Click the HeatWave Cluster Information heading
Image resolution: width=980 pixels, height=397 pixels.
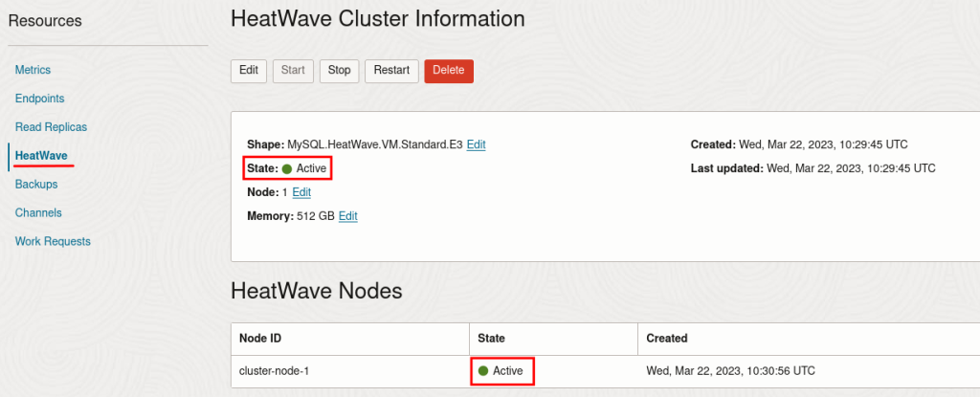tap(377, 19)
